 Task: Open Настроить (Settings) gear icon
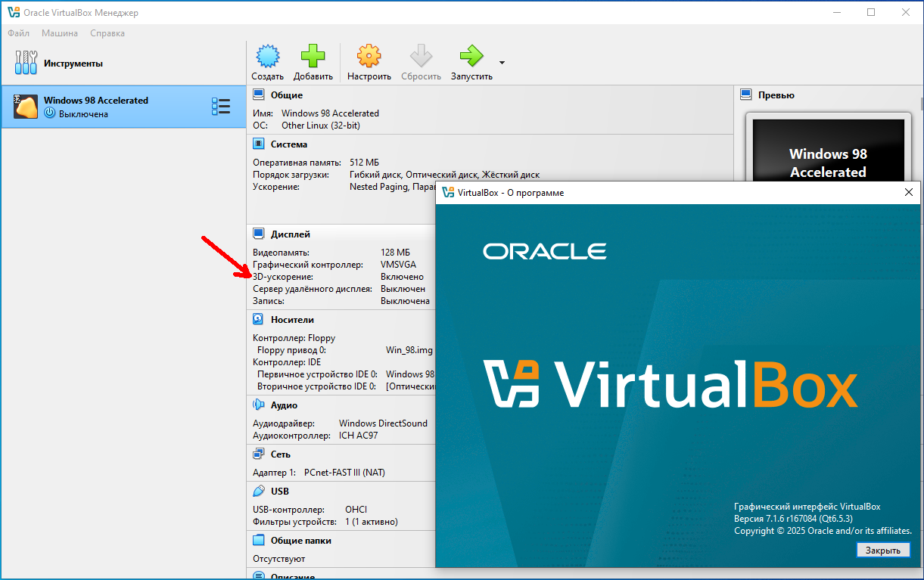tap(369, 56)
